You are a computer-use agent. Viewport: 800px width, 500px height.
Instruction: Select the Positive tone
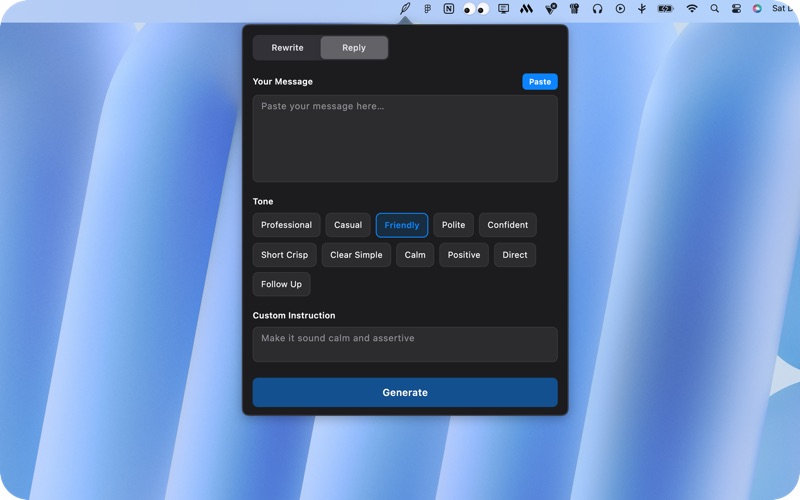click(x=464, y=255)
